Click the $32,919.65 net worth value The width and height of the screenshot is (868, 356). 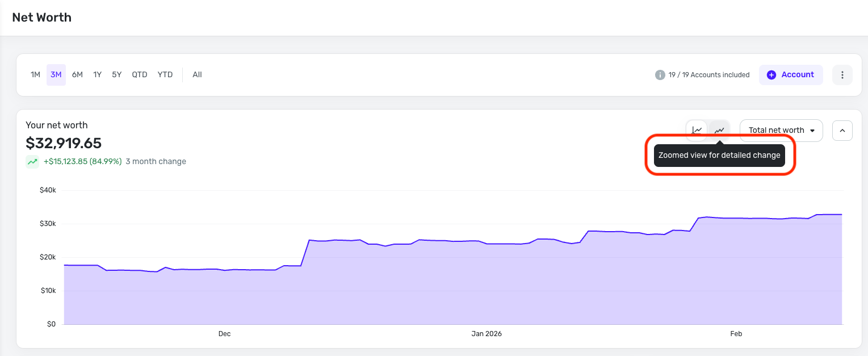click(64, 143)
